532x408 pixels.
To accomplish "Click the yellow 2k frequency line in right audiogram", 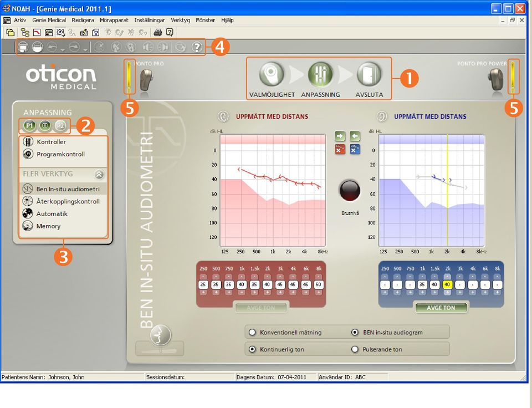I will (x=447, y=190).
